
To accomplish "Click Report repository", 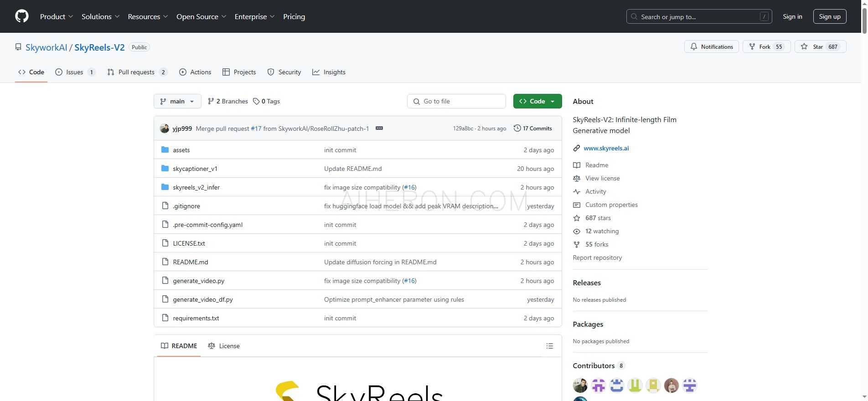I will [597, 257].
